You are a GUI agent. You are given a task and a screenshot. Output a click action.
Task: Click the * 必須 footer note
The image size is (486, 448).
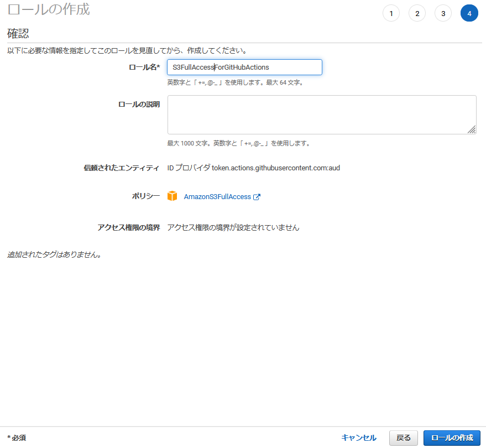(x=17, y=438)
